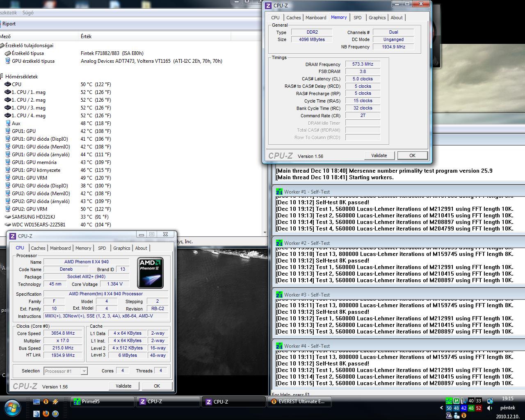525x420 pixels.
Task: Switch to Memory tab in CPU-Z processor window
Action: click(83, 248)
